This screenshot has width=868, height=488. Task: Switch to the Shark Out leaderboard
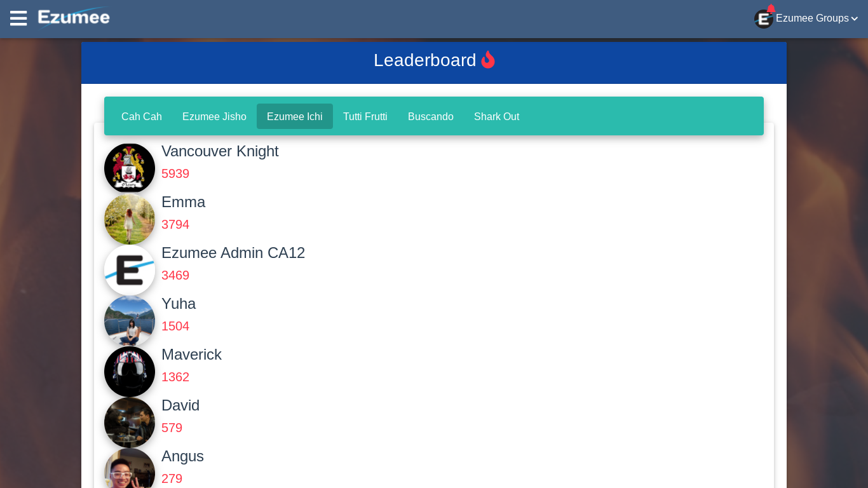(496, 116)
